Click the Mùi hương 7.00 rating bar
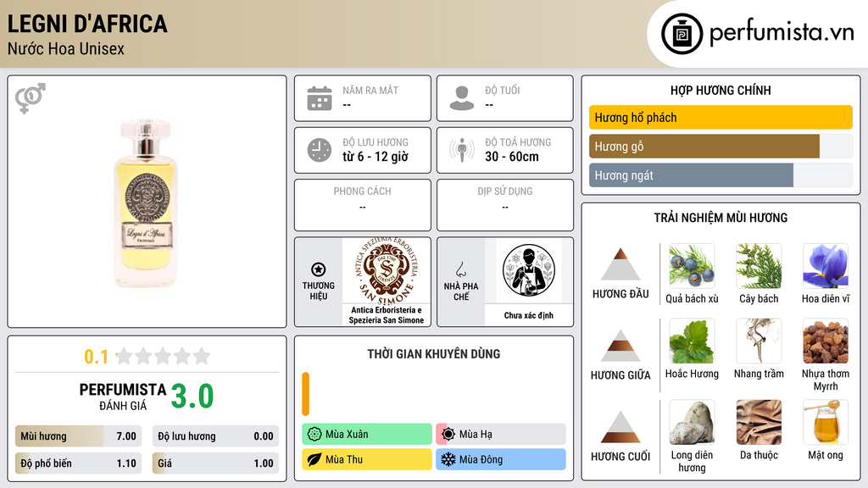 [x=79, y=436]
